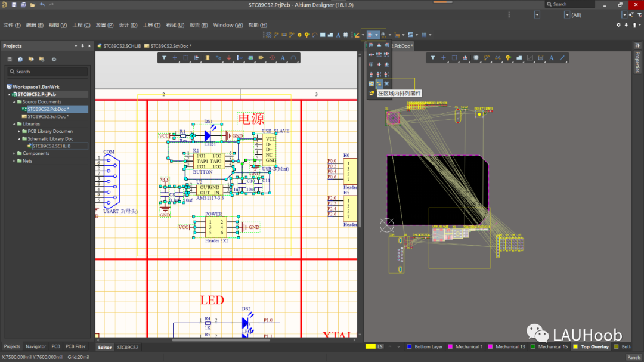The height and width of the screenshot is (362, 644).
Task: Expand the PCB Library Documents folder
Action: (x=19, y=131)
